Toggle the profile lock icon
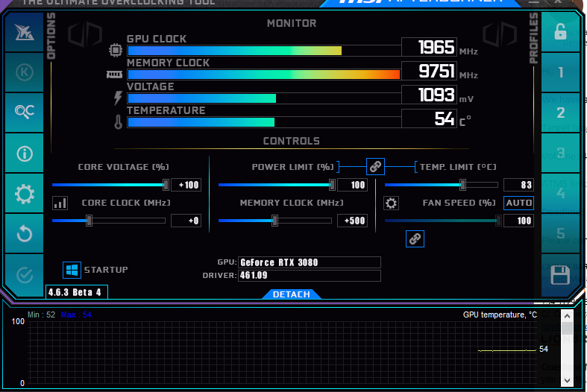The height and width of the screenshot is (392, 587). [x=560, y=32]
